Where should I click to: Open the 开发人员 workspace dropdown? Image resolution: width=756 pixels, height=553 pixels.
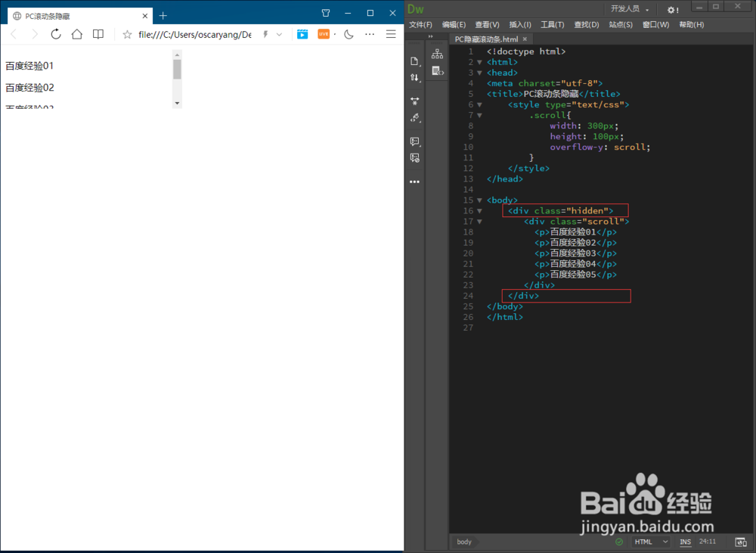630,9
